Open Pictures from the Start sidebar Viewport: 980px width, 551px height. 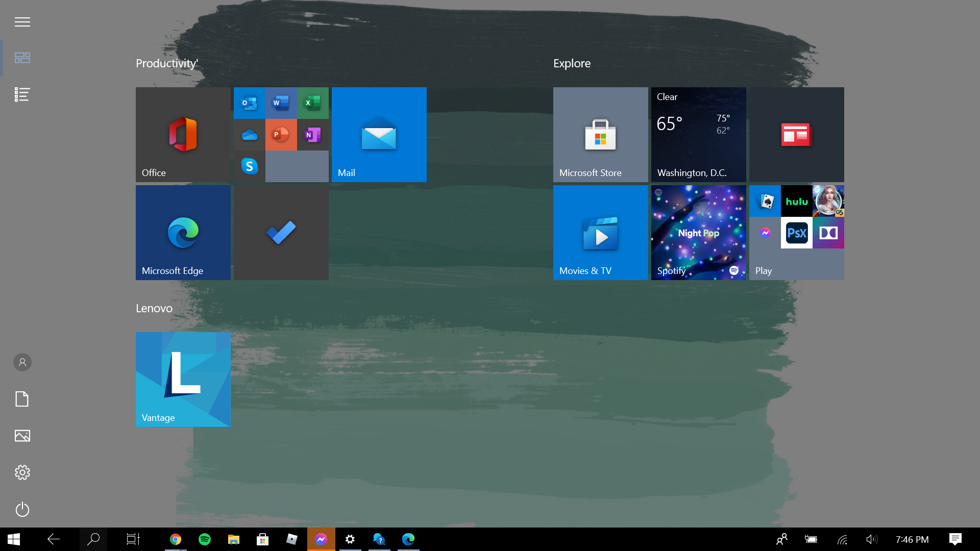(x=22, y=436)
